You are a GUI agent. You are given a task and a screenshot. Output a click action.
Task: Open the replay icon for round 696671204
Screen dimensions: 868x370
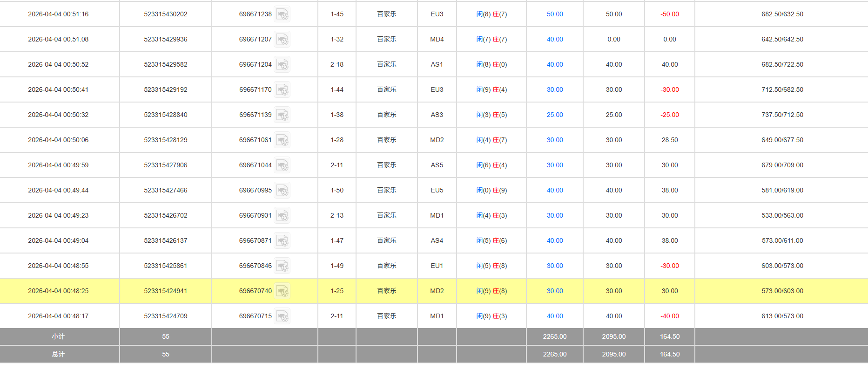tap(282, 65)
